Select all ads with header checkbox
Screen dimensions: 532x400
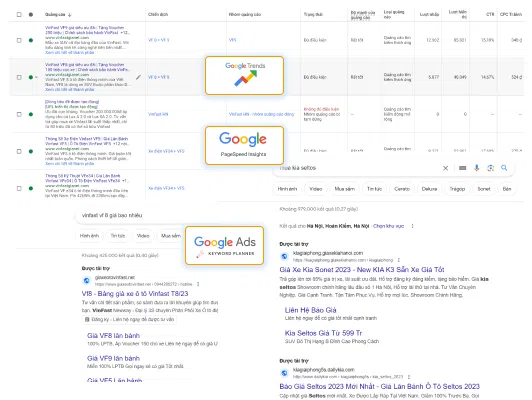click(19, 15)
